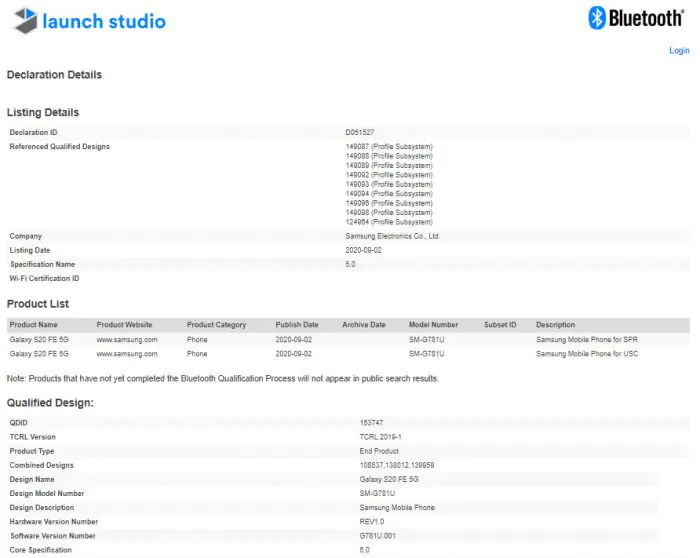Select the QDID value 153747
Image resolution: width=700 pixels, height=558 pixels.
tap(371, 422)
